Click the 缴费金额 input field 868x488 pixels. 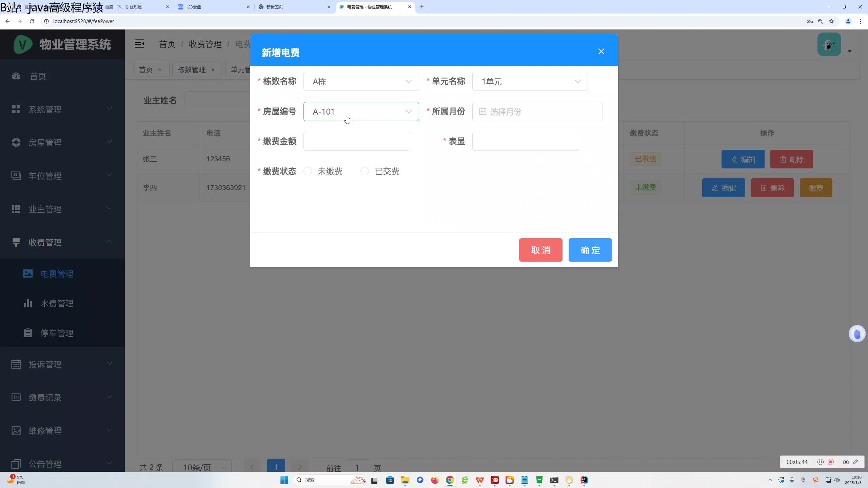(356, 141)
